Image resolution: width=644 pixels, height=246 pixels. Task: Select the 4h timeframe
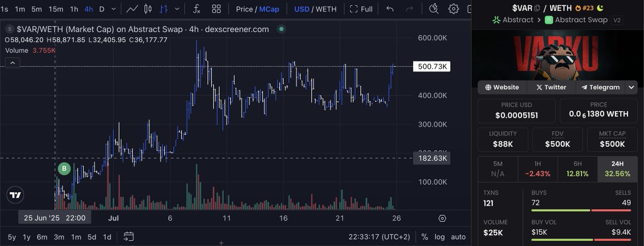coord(89,9)
